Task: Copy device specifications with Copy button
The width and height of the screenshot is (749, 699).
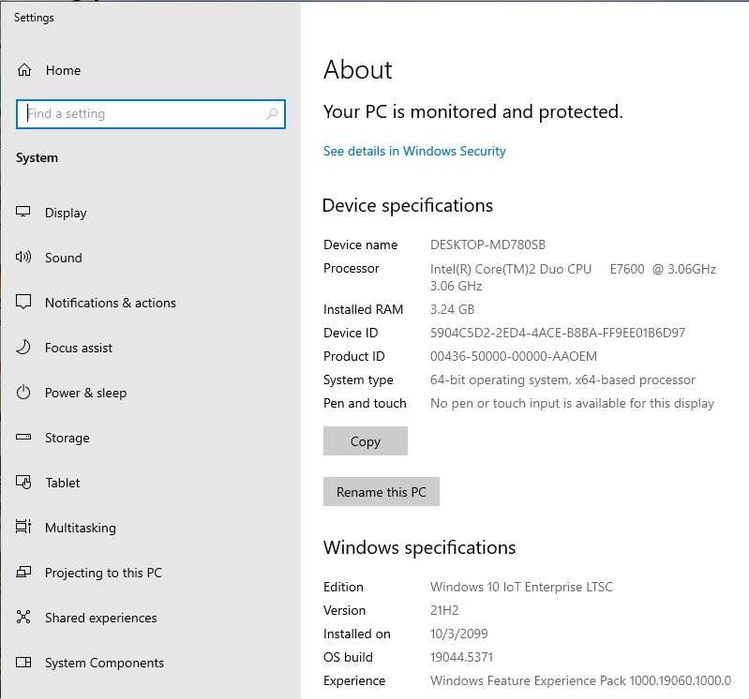Action: (x=365, y=441)
